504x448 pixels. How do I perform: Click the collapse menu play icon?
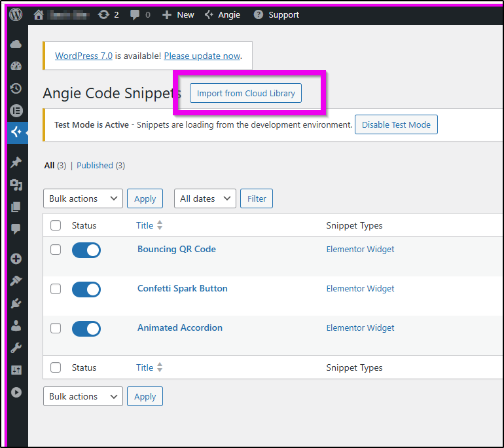pyautogui.click(x=16, y=392)
